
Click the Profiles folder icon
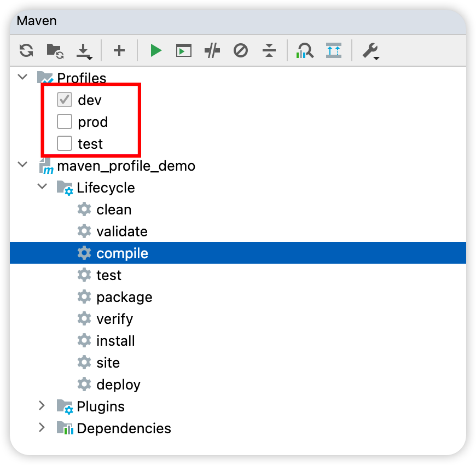tap(45, 78)
